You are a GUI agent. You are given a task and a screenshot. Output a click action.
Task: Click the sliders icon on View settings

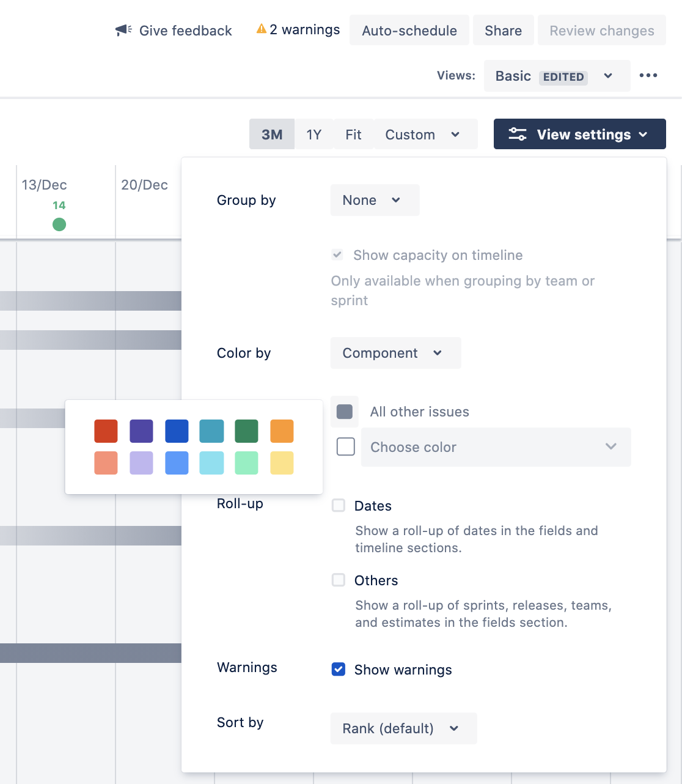(x=517, y=134)
